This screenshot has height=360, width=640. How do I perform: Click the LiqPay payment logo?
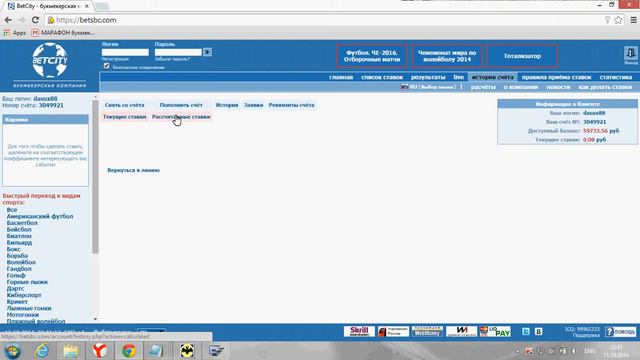(495, 331)
